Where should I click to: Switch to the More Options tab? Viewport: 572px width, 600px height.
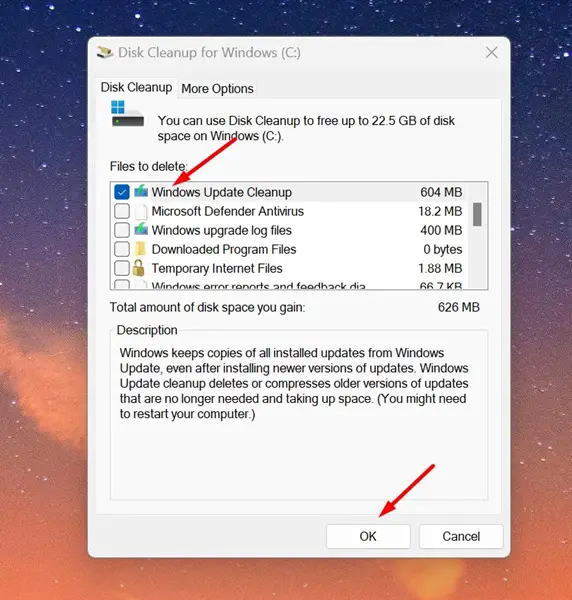pos(217,89)
